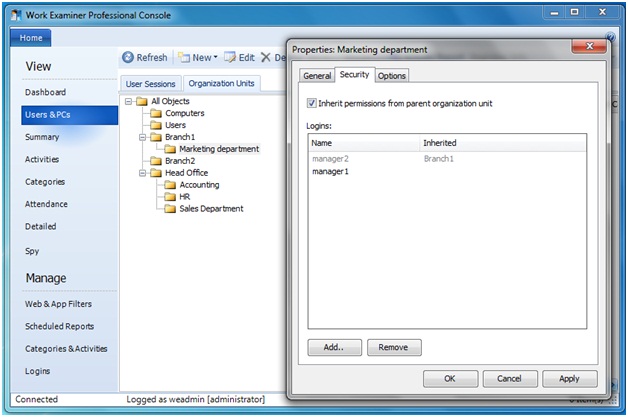The image size is (628, 418).
Task: Click the help icon near the window's top right
Action: point(610,37)
